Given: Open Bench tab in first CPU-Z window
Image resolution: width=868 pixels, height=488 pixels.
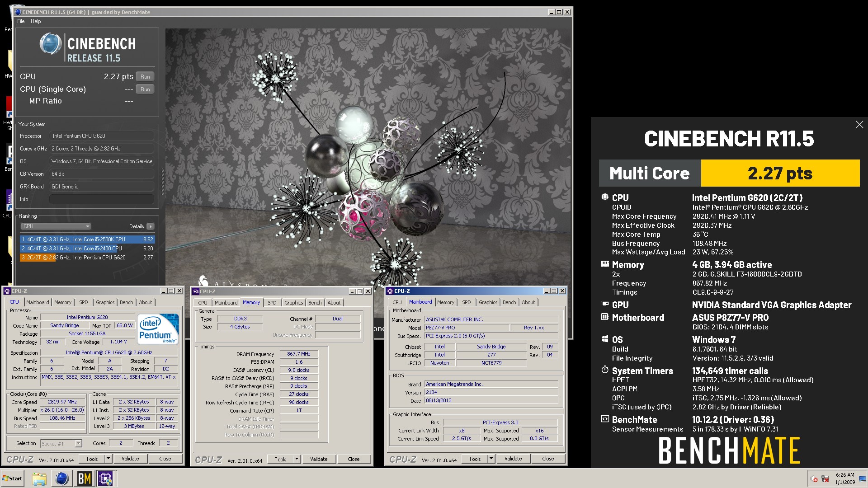Looking at the screenshot, I should [127, 302].
